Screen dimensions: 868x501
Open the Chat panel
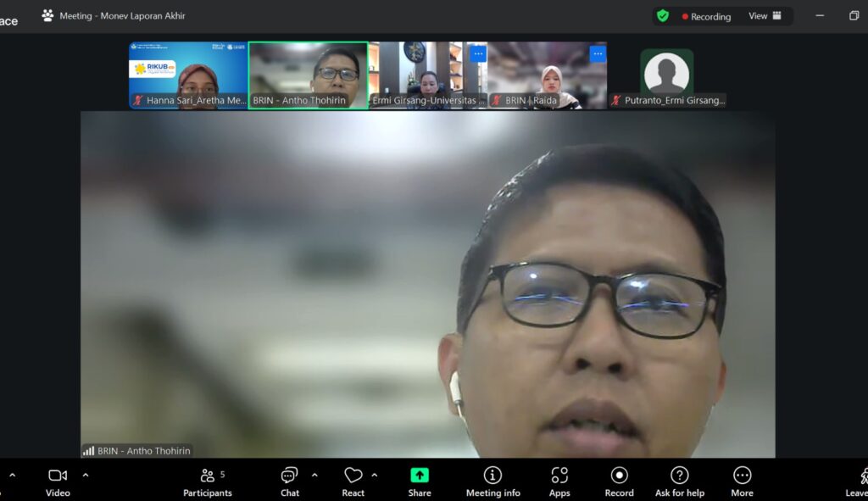pyautogui.click(x=290, y=482)
